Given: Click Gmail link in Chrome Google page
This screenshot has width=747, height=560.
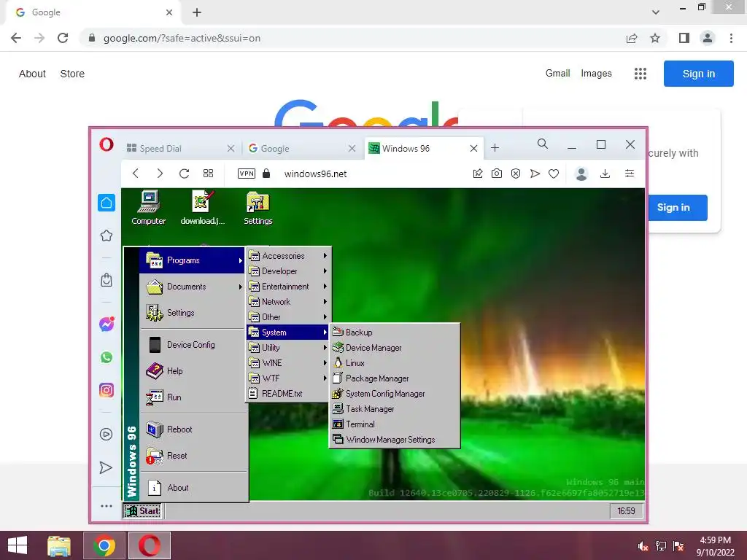Looking at the screenshot, I should tap(557, 74).
